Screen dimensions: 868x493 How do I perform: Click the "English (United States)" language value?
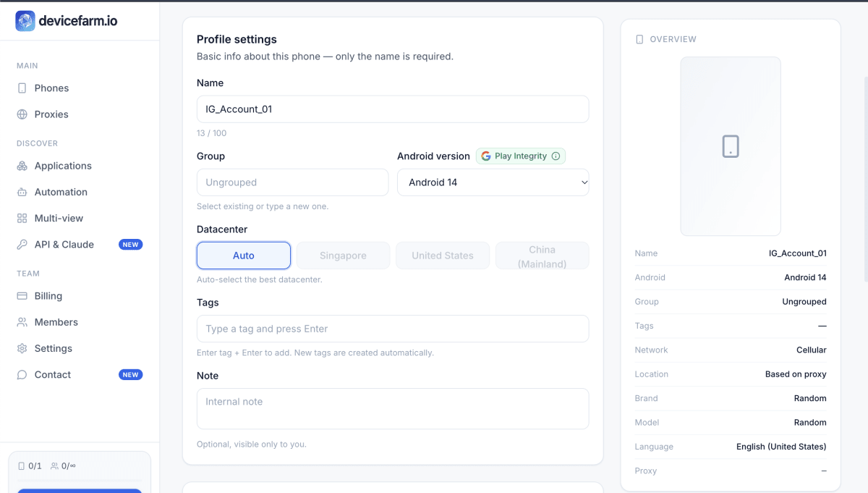(x=781, y=447)
